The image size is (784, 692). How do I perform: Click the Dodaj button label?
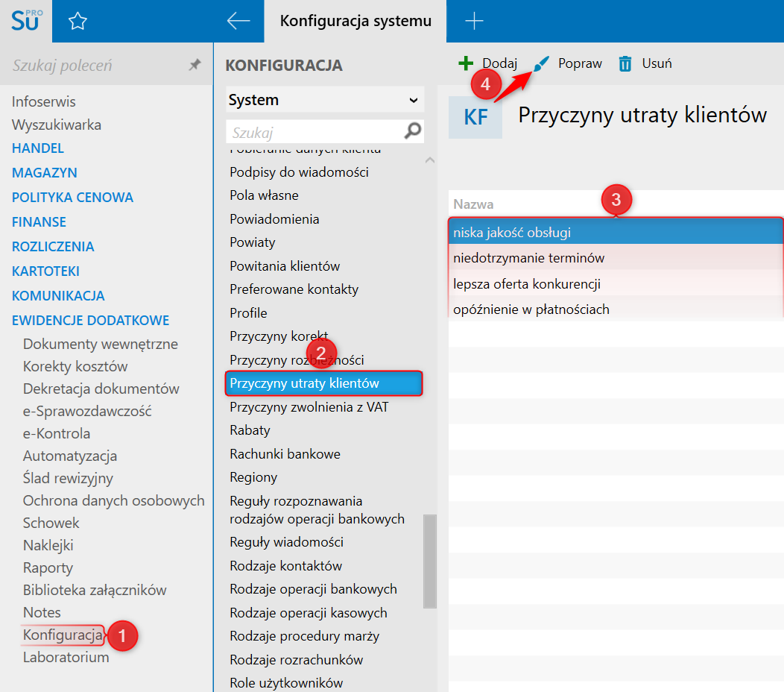coord(499,63)
